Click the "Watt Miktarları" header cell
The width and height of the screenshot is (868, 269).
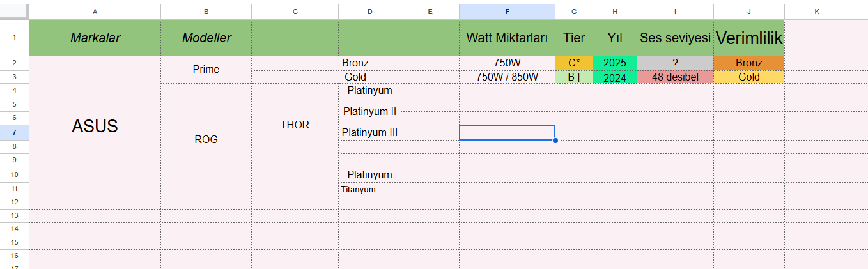pos(507,38)
